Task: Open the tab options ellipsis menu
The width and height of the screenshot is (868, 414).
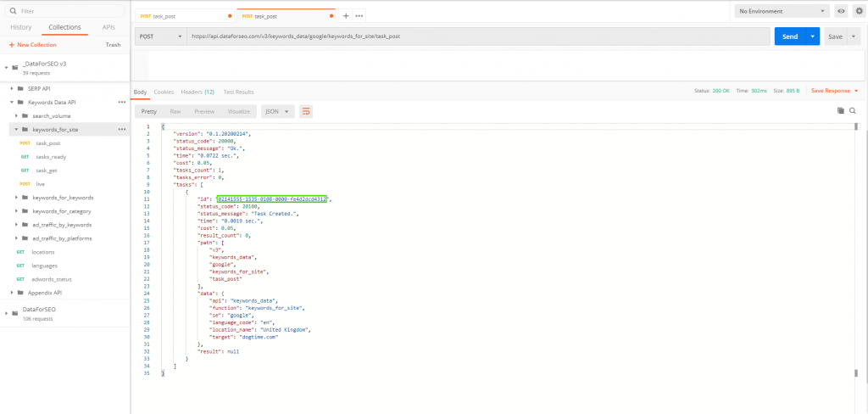Action: (x=359, y=16)
